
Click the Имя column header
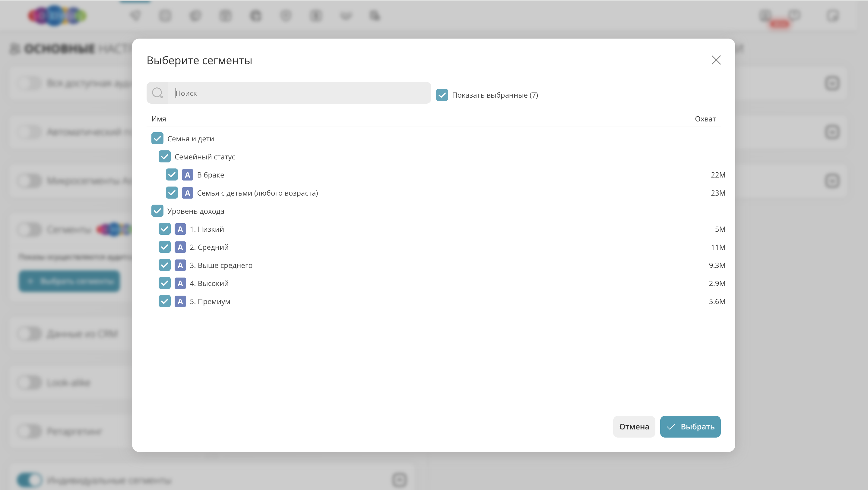coord(159,119)
